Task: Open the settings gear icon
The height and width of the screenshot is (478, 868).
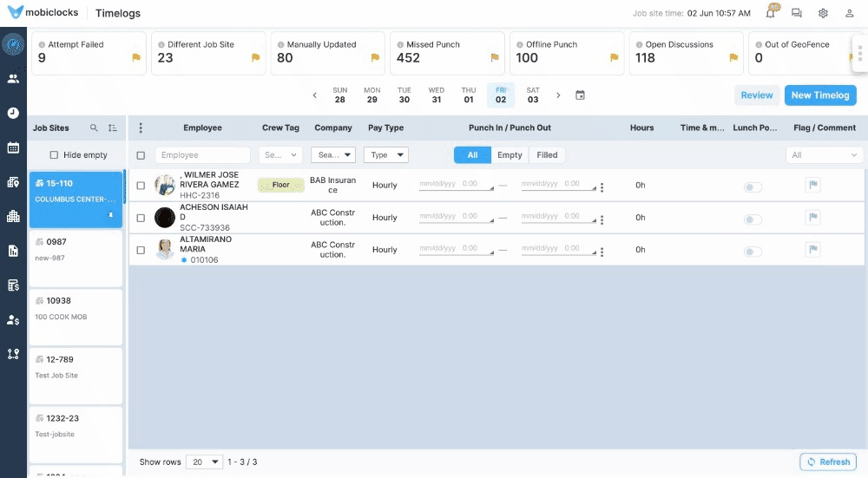Action: pos(823,14)
